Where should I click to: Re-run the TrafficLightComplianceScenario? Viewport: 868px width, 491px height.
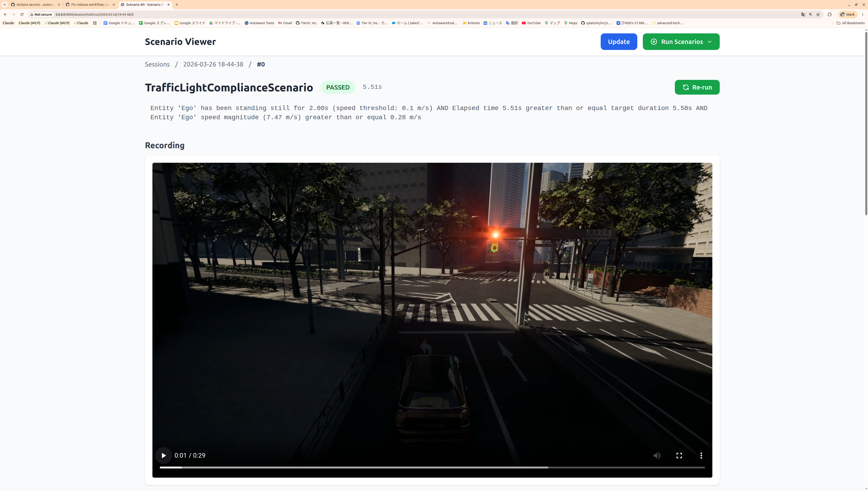click(697, 87)
